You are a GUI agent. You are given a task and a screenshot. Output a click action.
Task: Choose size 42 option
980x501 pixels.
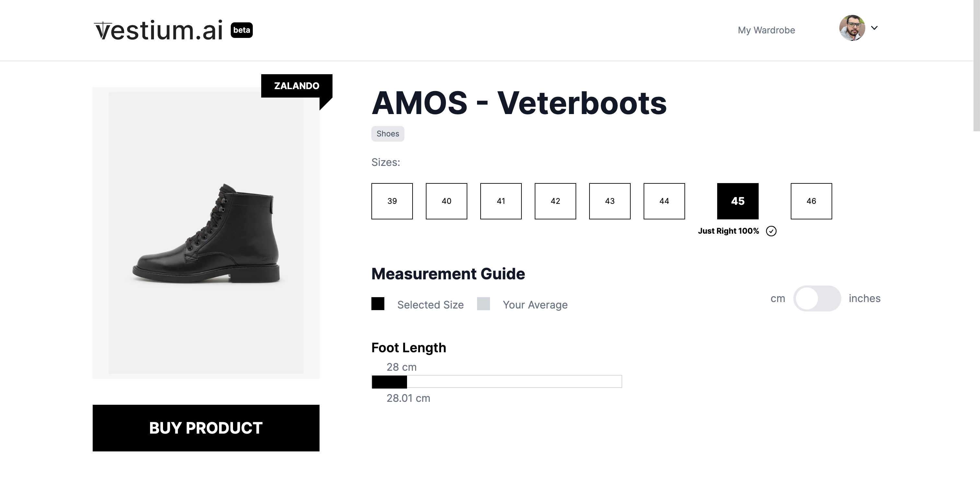(555, 201)
